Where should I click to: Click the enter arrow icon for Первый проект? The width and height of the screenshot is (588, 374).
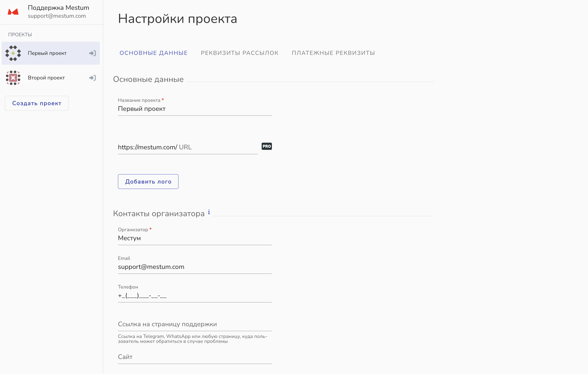point(93,53)
